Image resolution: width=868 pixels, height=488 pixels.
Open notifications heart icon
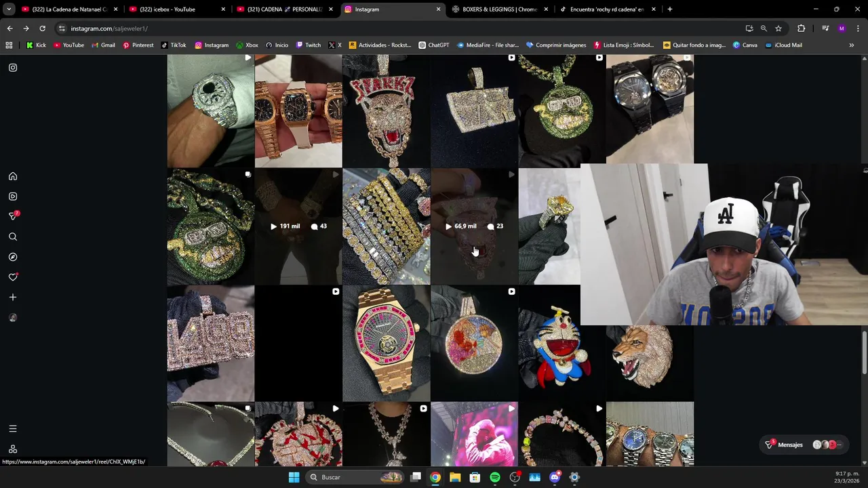tap(13, 277)
